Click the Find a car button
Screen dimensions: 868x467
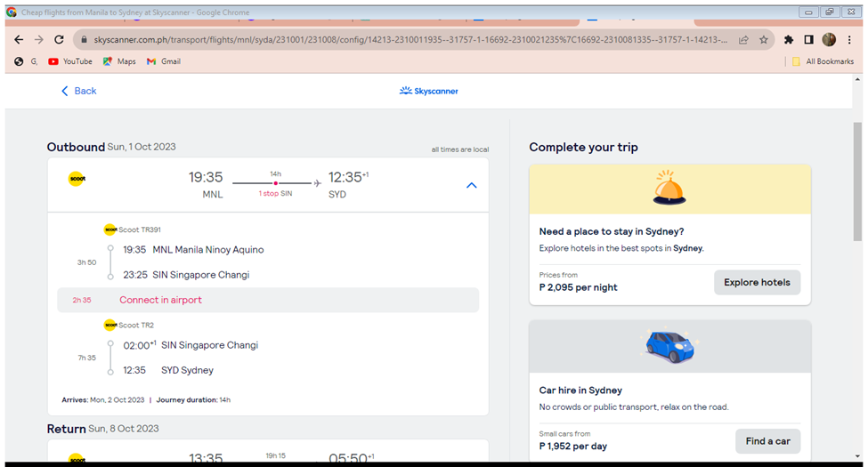tap(767, 441)
